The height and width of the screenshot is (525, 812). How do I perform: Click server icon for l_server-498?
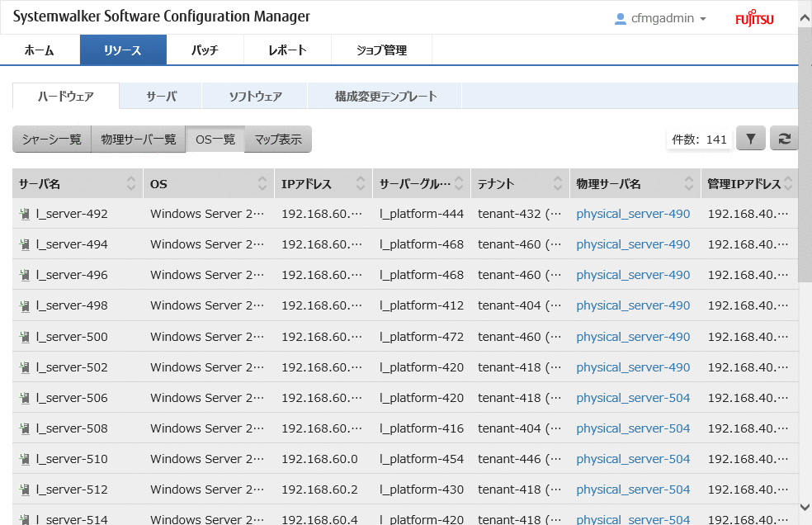tap(24, 305)
